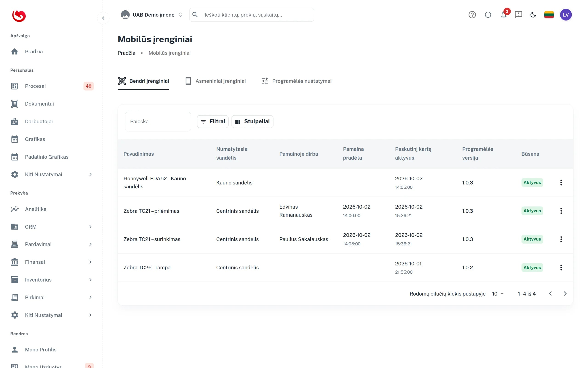Focus the global search field
The width and height of the screenshot is (588, 368).
coord(252,15)
